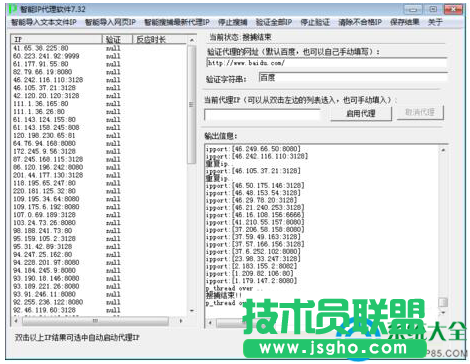Select the row 107.0.69.189:3128
Screen dimensions: 470x364
(x=44, y=215)
